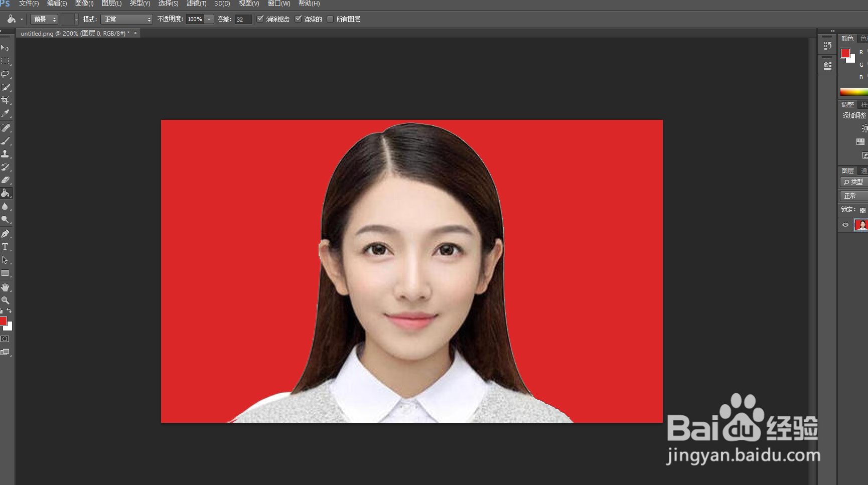This screenshot has width=868, height=485.
Task: Select the Clone Stamp tool
Action: (x=6, y=154)
